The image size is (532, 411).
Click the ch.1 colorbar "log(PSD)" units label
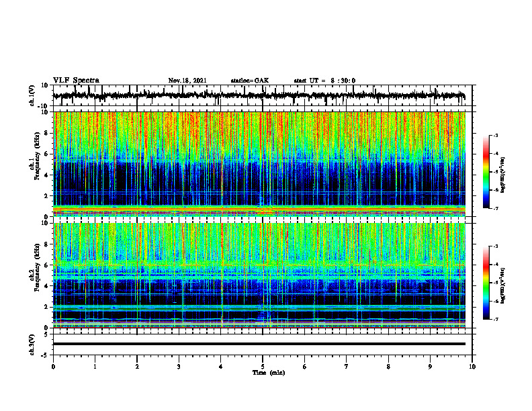tap(503, 175)
